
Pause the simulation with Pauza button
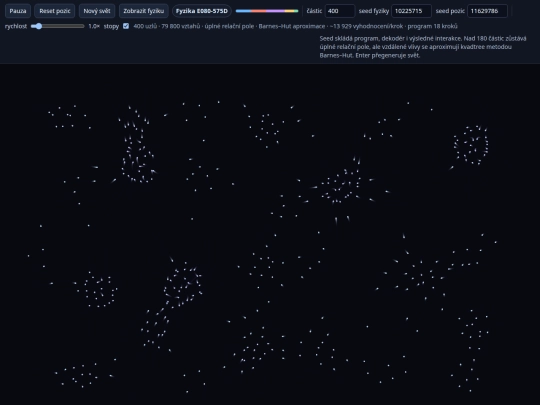pyautogui.click(x=18, y=11)
